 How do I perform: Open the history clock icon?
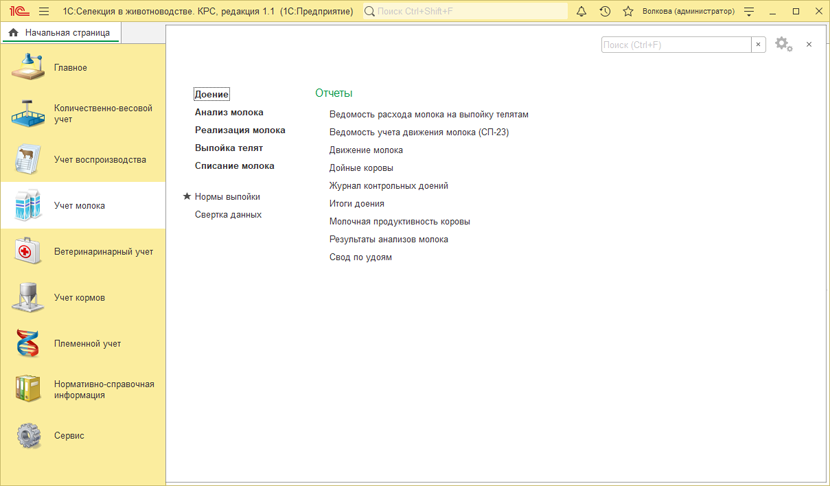(x=605, y=12)
